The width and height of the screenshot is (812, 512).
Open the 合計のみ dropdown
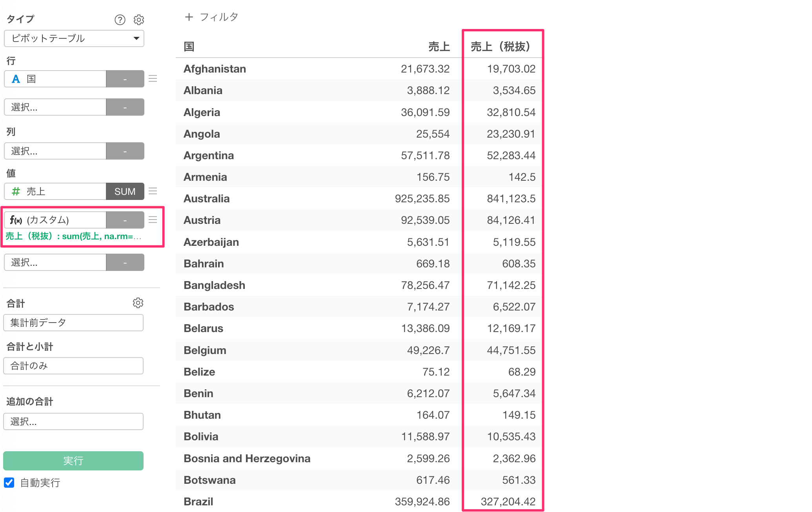73,366
